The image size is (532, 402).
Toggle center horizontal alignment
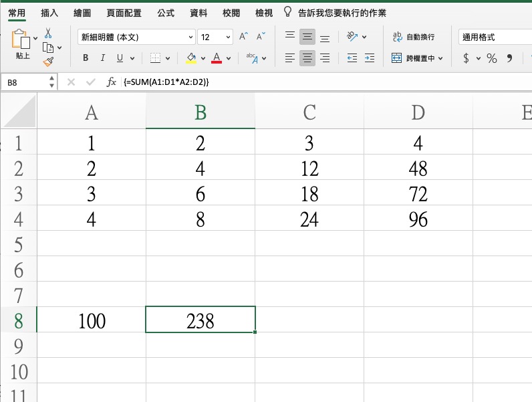coord(307,58)
